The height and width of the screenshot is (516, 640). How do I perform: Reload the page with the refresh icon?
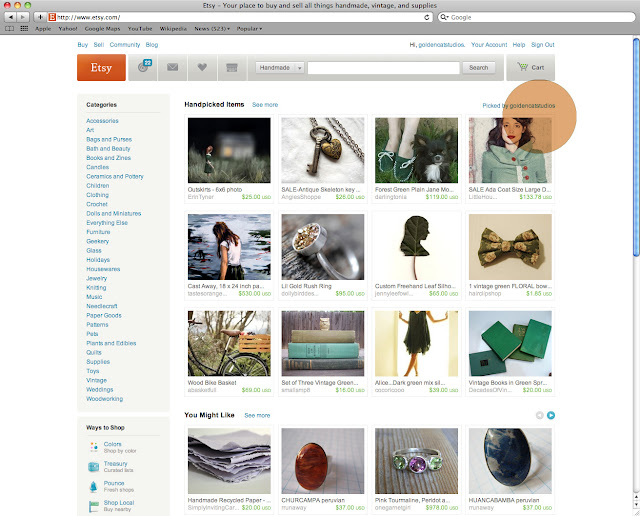pos(427,17)
